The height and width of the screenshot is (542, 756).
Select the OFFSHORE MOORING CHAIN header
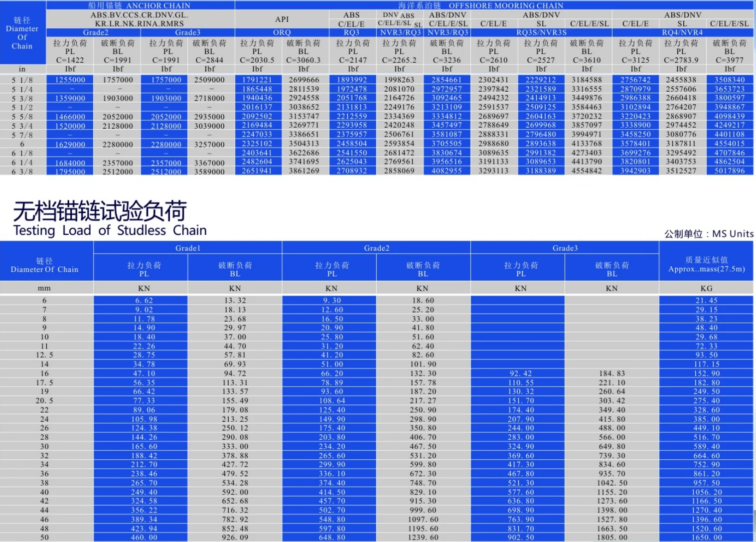(494, 5)
